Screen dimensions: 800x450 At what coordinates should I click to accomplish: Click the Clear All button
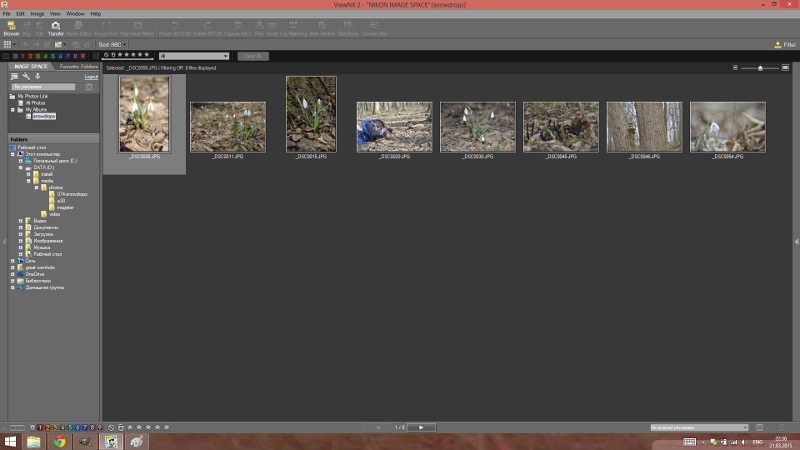(253, 56)
